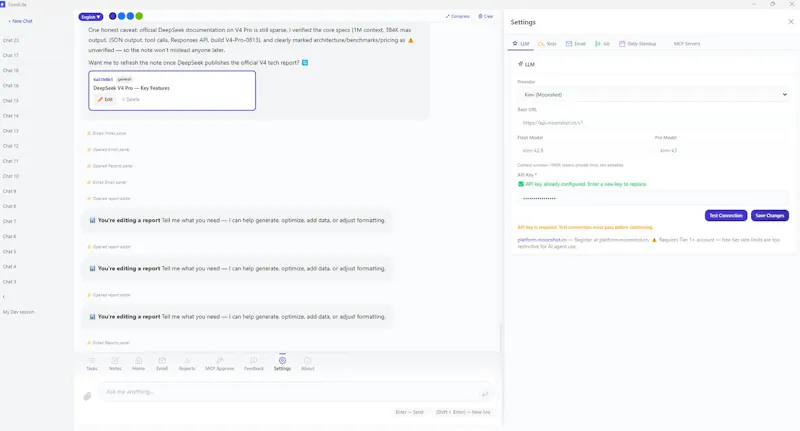
Task: Open the note ID link on the note card
Action: coord(103,80)
